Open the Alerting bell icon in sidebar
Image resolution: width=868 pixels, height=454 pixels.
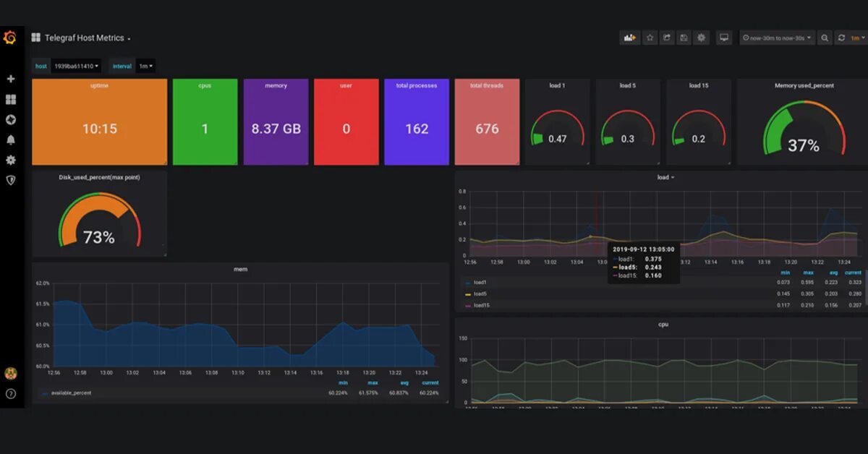coord(10,140)
